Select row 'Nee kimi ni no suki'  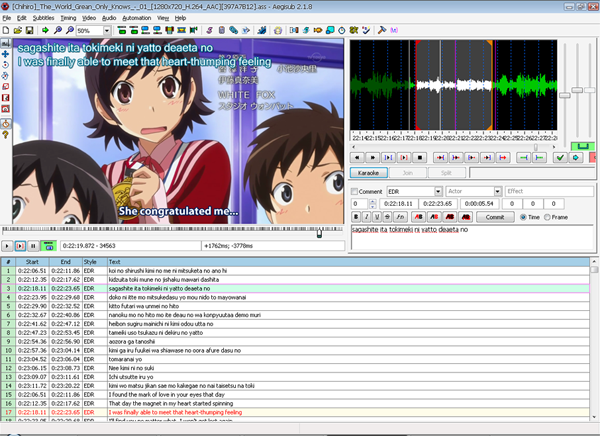coord(295,368)
